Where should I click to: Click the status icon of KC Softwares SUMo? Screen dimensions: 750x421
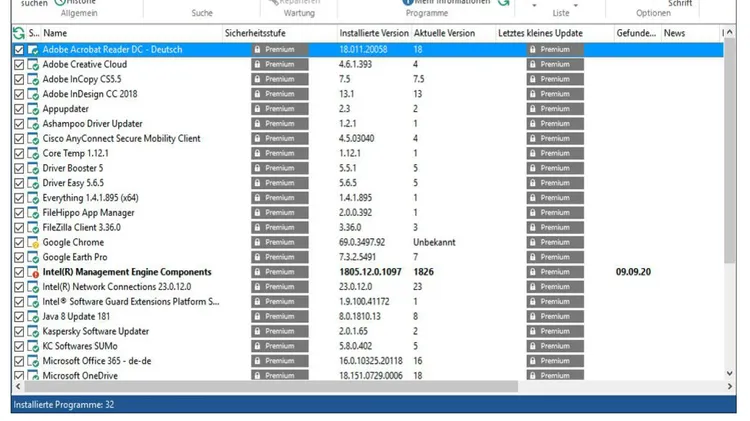[33, 346]
